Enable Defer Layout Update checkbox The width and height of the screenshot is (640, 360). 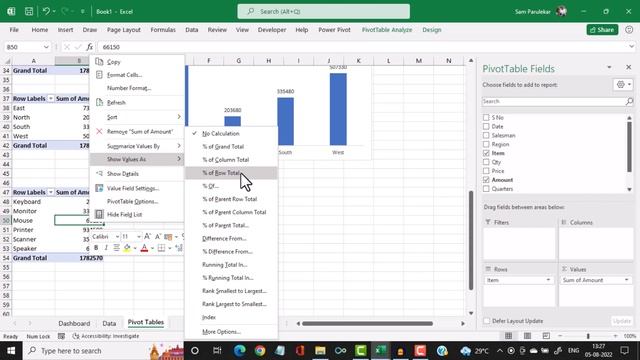point(487,321)
